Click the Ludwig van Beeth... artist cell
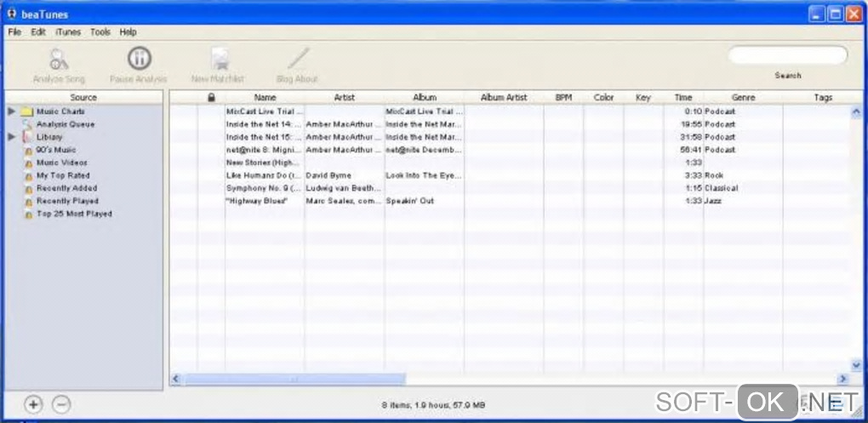Viewport: 868px width, 423px height. 343,188
